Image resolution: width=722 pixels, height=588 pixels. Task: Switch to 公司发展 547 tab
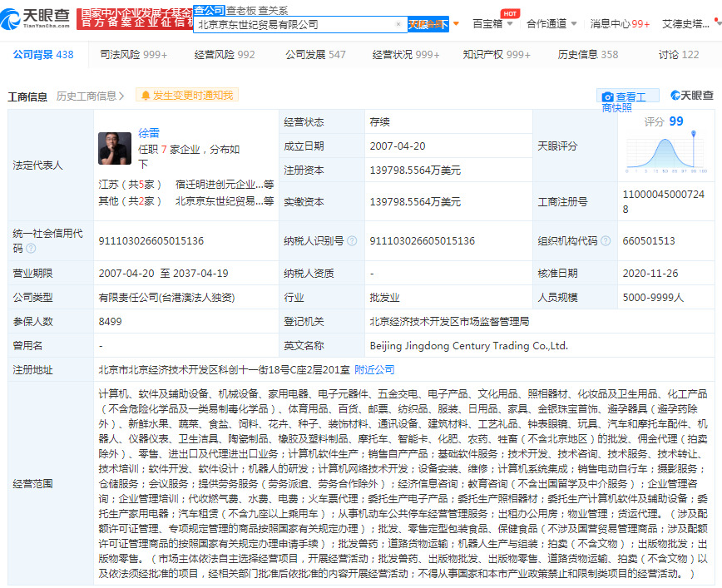point(315,54)
